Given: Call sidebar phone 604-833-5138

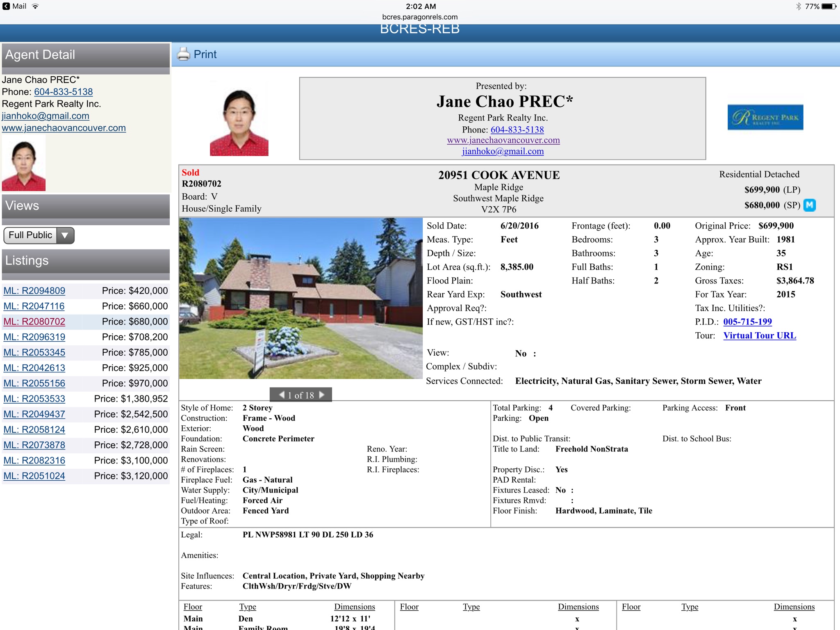Looking at the screenshot, I should tap(63, 92).
